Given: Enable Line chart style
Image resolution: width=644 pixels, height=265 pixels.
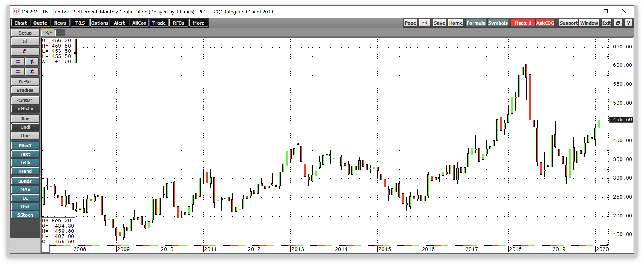Looking at the screenshot, I should point(25,136).
